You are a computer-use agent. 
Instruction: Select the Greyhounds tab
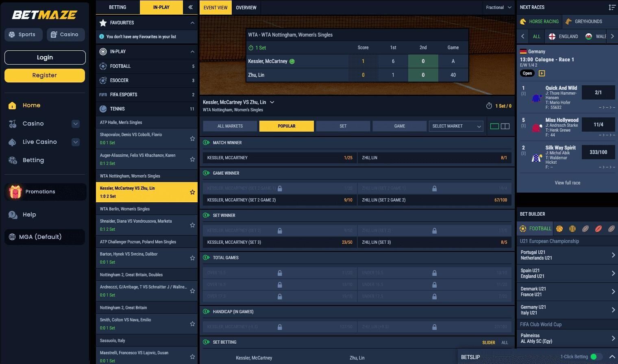[584, 22]
